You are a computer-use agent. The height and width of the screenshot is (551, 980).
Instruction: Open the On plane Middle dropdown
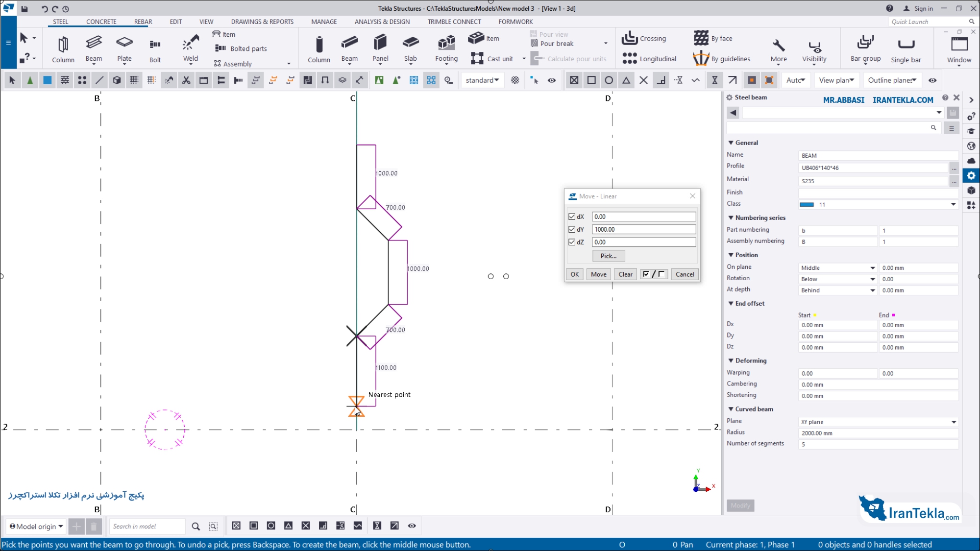coord(838,268)
